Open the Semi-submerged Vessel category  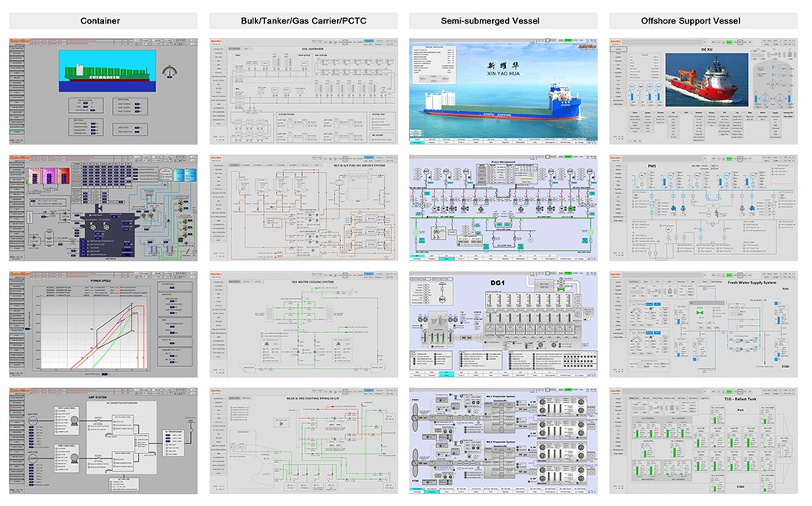click(503, 20)
